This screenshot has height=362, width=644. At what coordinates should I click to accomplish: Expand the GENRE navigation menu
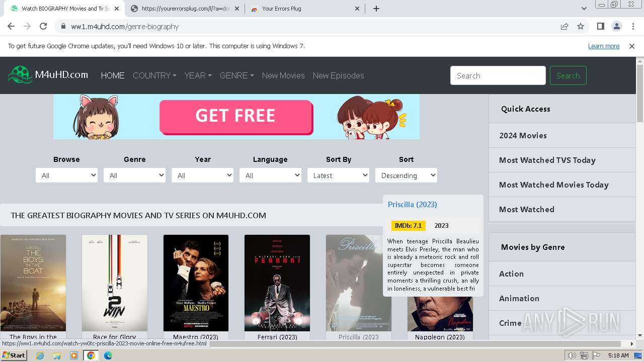[236, 75]
